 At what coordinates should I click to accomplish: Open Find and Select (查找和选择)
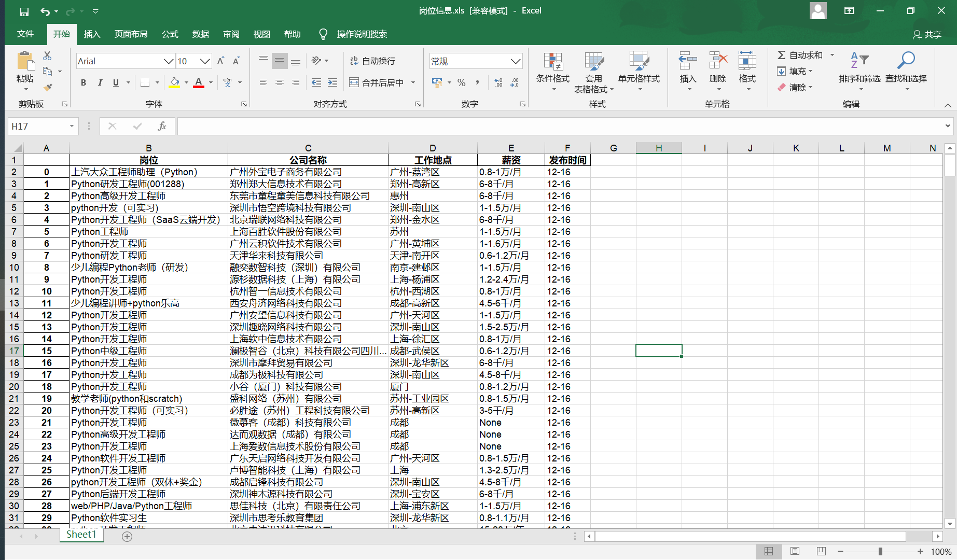pos(906,72)
